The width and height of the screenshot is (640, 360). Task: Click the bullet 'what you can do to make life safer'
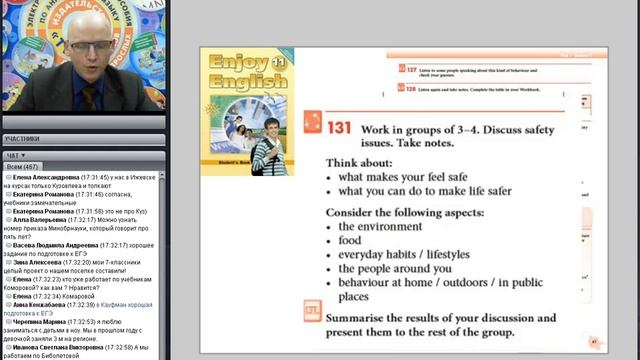(425, 191)
